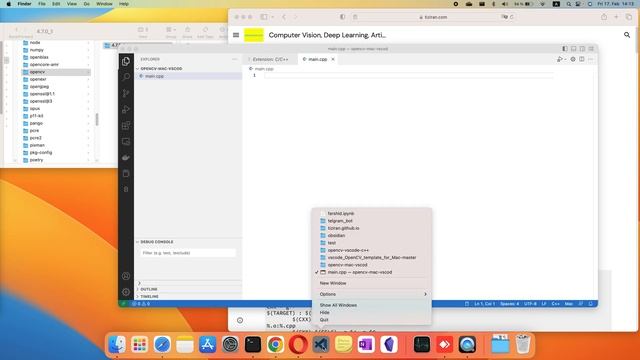Click the green remote indicator in VS Code status bar
Screen dimensions: 640x360
point(123,304)
